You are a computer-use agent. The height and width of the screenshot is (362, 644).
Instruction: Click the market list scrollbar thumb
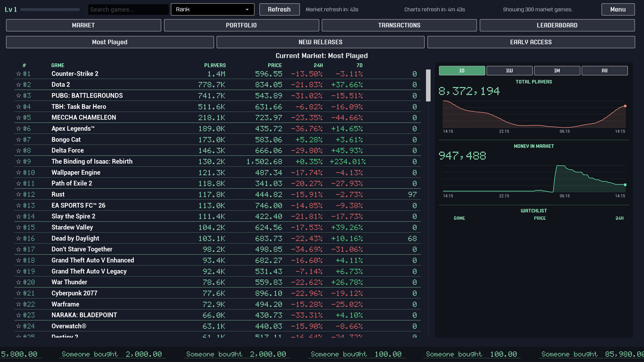point(428,85)
